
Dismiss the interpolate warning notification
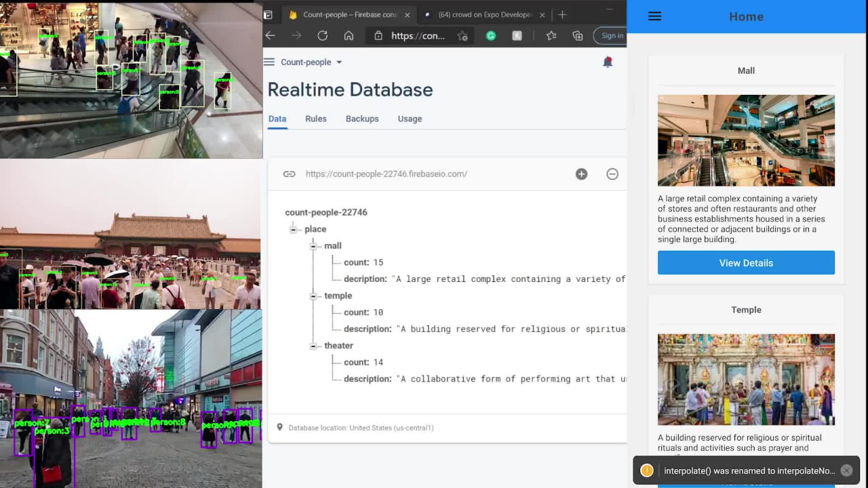tap(846, 470)
